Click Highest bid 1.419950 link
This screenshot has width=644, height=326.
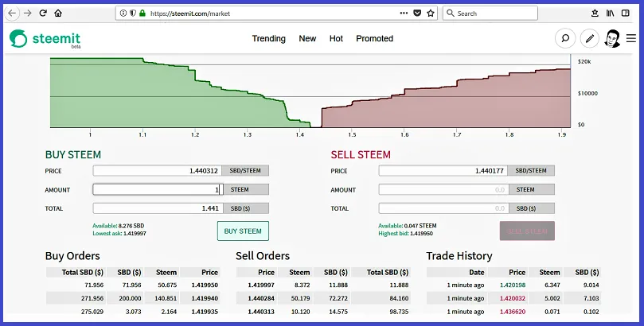405,233
